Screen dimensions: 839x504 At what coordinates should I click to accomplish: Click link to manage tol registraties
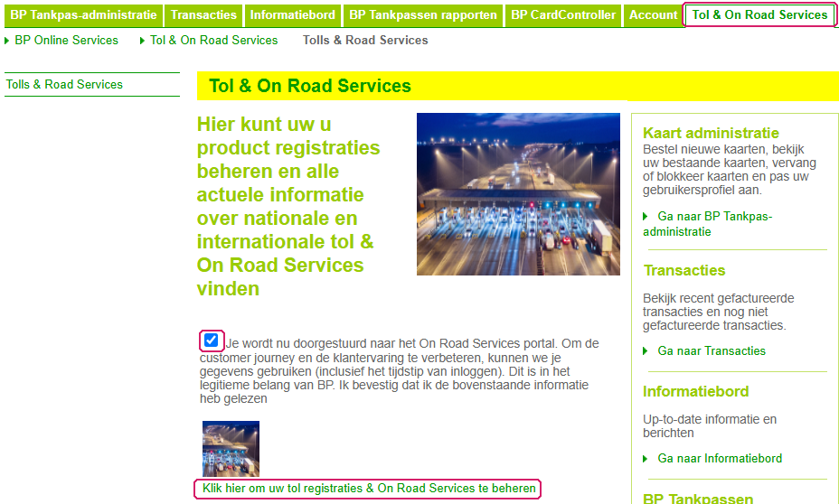pos(369,488)
